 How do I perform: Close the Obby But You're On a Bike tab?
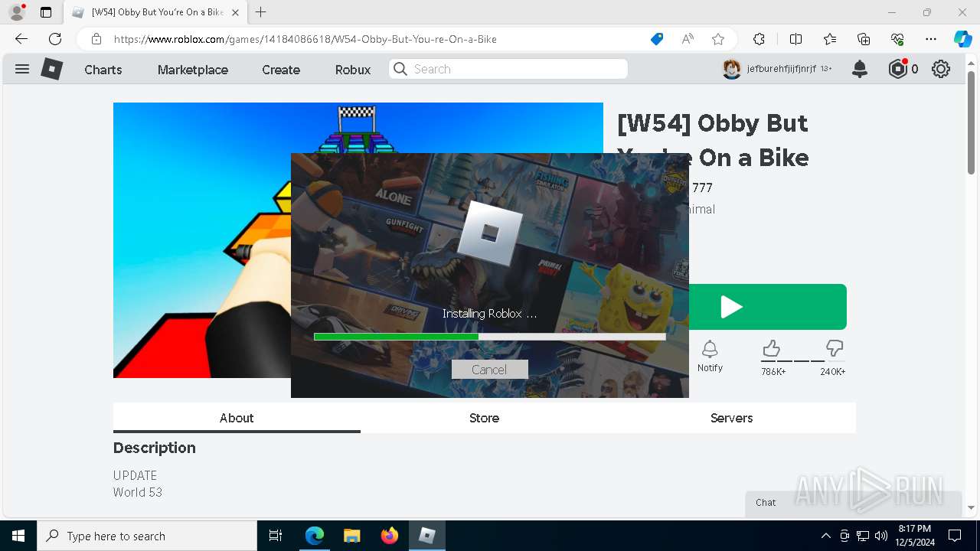coord(235,12)
